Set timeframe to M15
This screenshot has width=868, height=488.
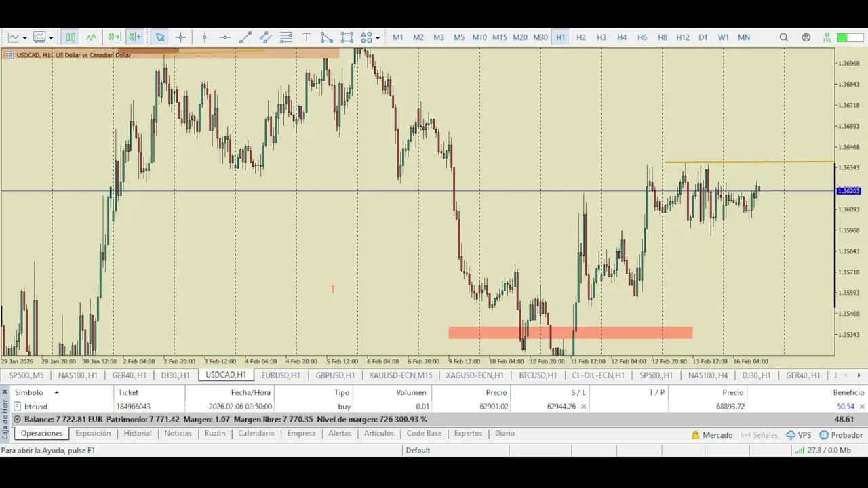click(x=500, y=37)
